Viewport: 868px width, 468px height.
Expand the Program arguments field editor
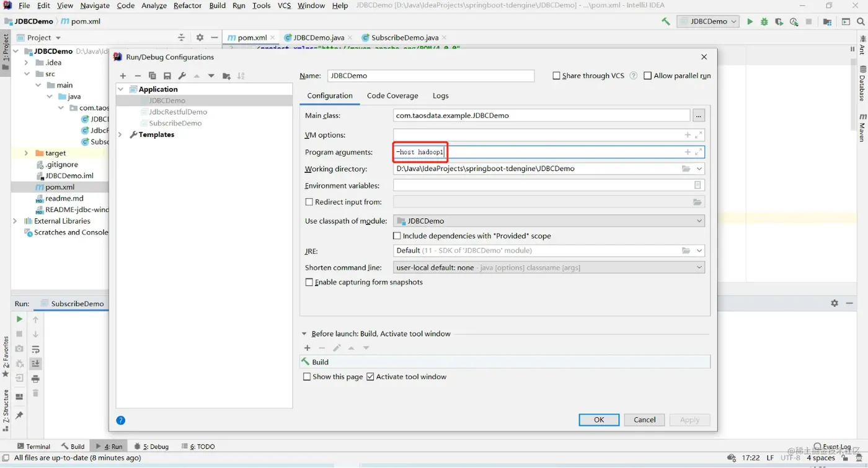pyautogui.click(x=699, y=152)
